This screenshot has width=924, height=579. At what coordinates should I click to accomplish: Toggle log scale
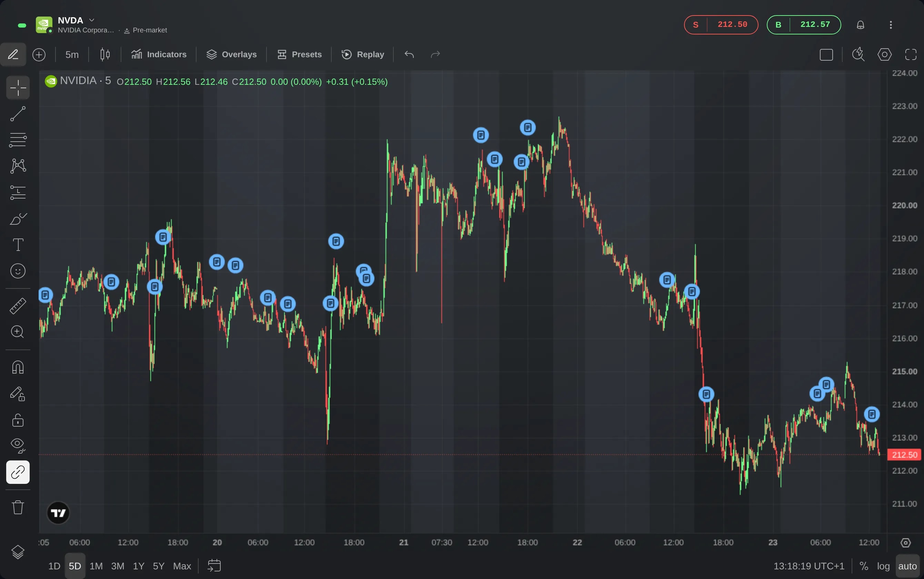click(x=883, y=566)
